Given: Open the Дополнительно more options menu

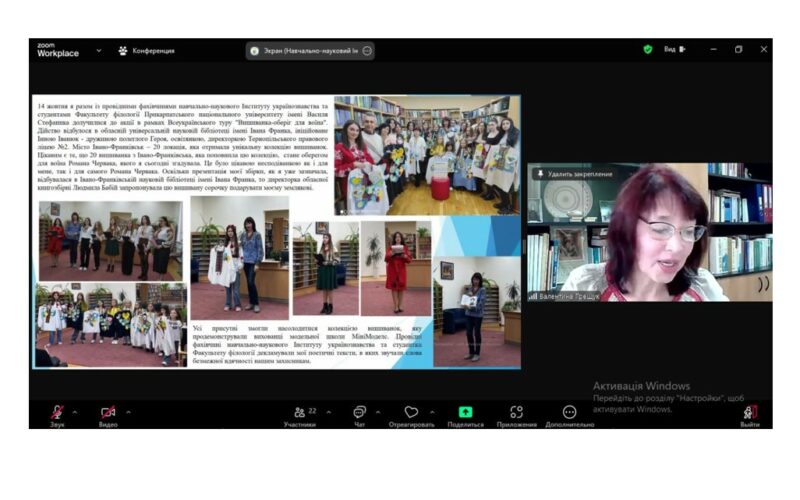Looking at the screenshot, I should click(569, 413).
